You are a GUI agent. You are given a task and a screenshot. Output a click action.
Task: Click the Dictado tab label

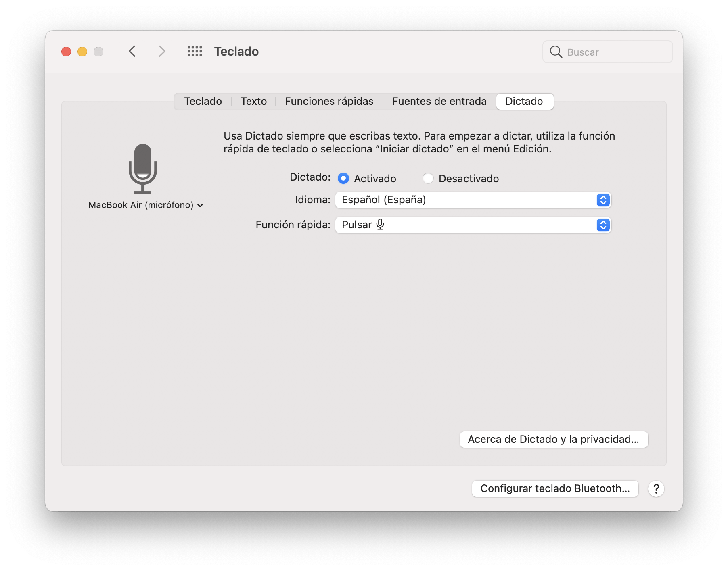(524, 101)
